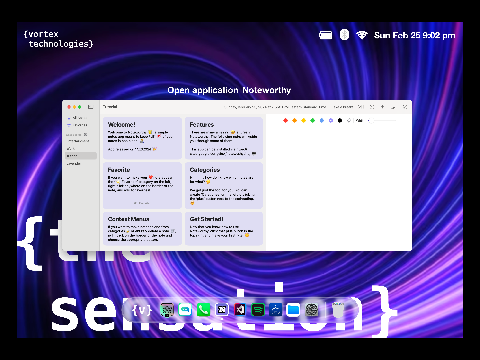Select the orange color swatch

294,120
